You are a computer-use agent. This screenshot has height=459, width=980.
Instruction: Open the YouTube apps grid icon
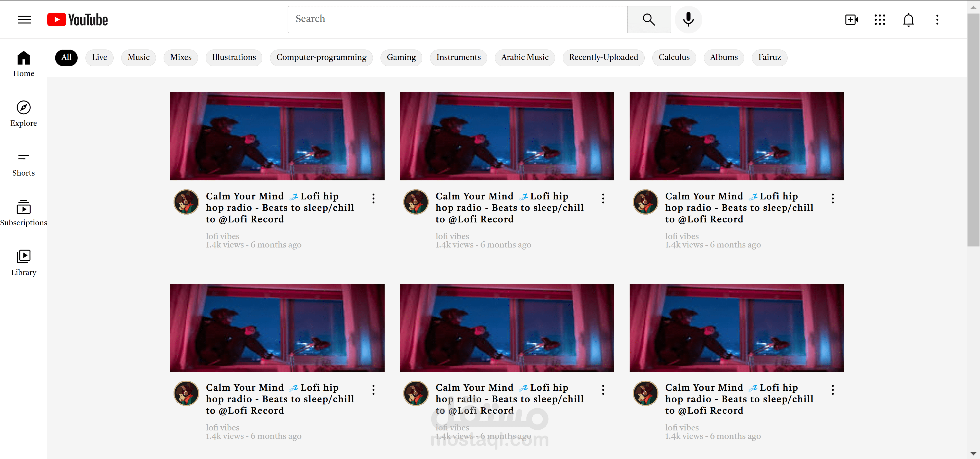click(x=879, y=19)
